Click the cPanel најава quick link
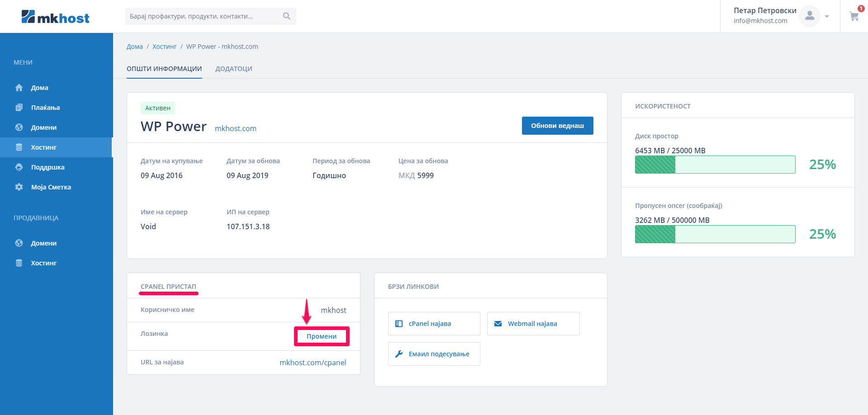Screen dimensions: 868x415 (434, 324)
